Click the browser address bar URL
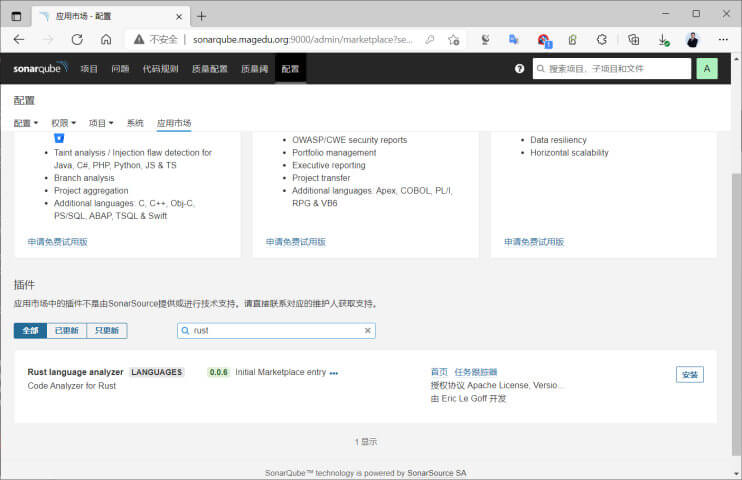Image resolution: width=742 pixels, height=480 pixels. pos(302,40)
